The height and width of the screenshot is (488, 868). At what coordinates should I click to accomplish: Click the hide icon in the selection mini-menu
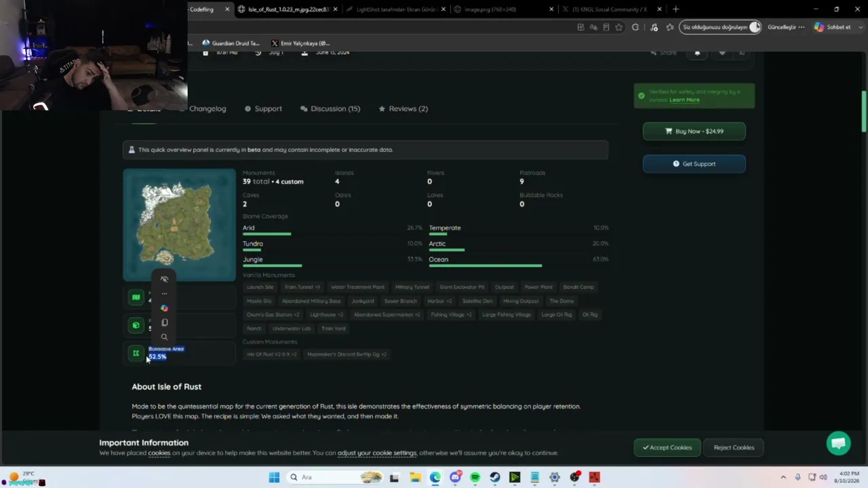pyautogui.click(x=164, y=279)
